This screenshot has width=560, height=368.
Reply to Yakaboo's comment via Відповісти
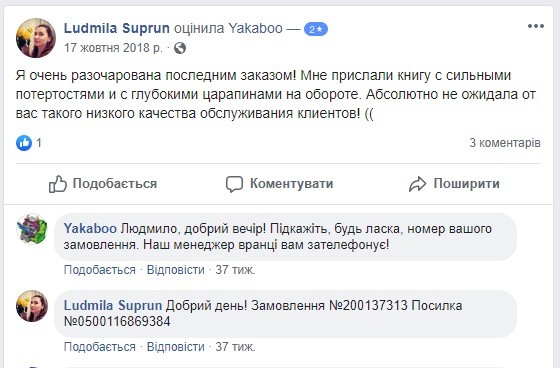coord(176,270)
